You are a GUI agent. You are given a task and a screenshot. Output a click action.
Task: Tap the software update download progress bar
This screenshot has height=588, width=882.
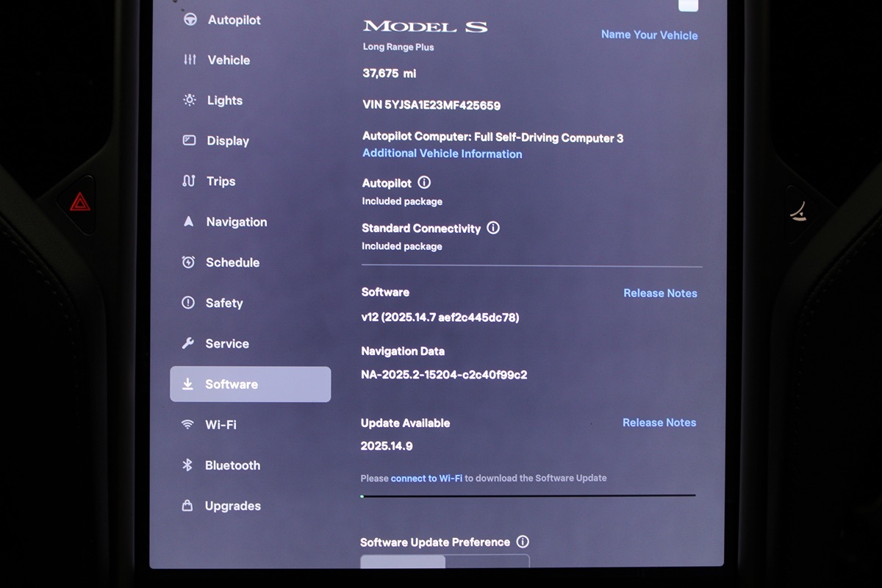(x=528, y=495)
